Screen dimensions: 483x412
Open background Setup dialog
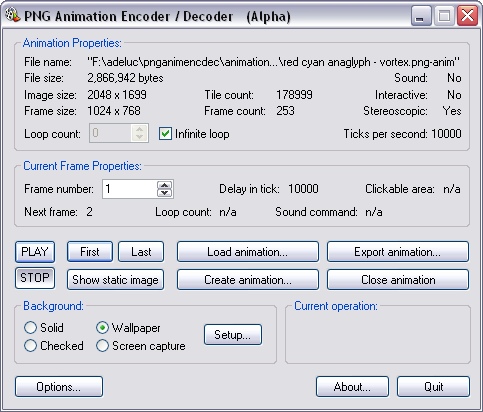click(233, 334)
